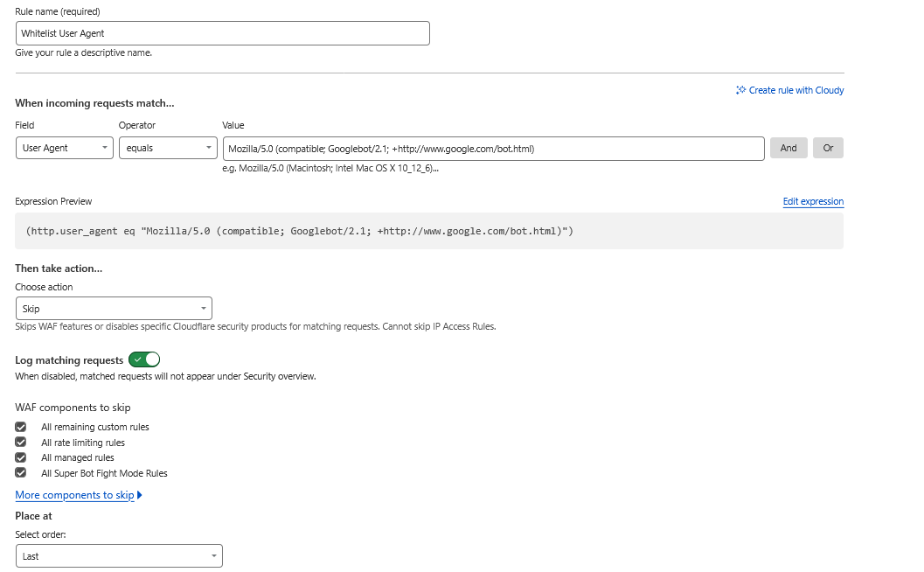
Task: Open the Edit expression link
Action: [813, 201]
